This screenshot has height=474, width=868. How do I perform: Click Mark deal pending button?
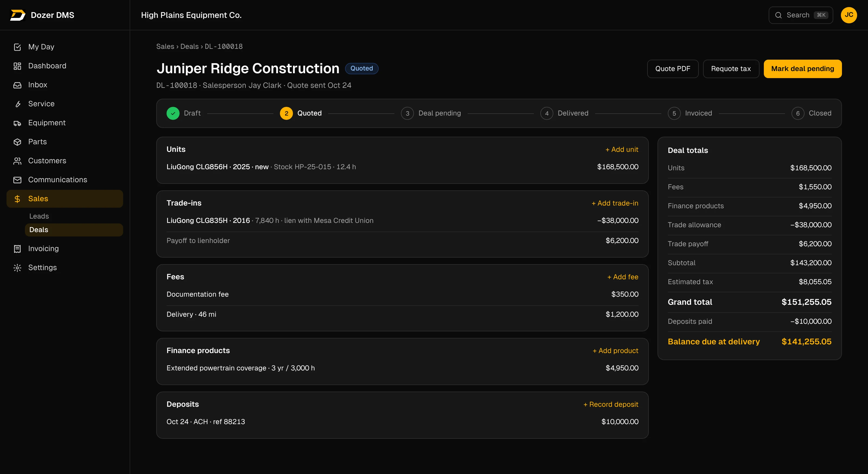tap(803, 69)
